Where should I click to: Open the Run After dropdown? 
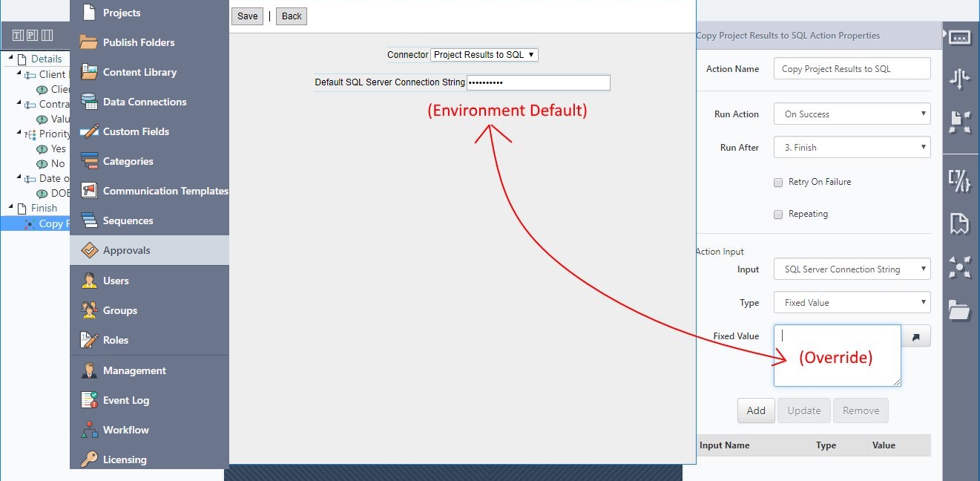(852, 148)
